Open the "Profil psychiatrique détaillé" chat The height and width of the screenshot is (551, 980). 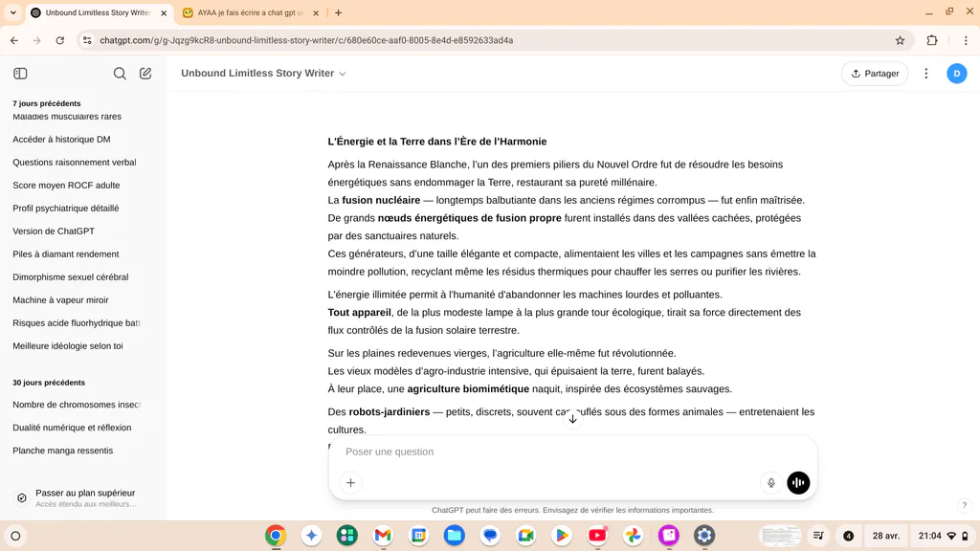coord(66,208)
